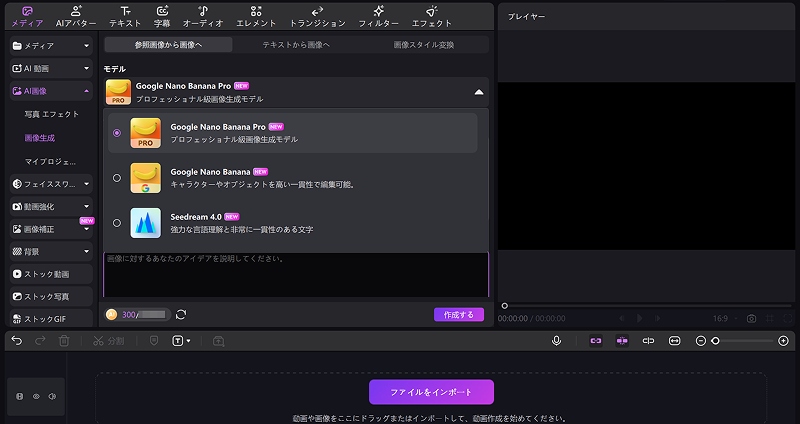Switch to the エレメント tab
The height and width of the screenshot is (424, 800).
click(x=256, y=16)
